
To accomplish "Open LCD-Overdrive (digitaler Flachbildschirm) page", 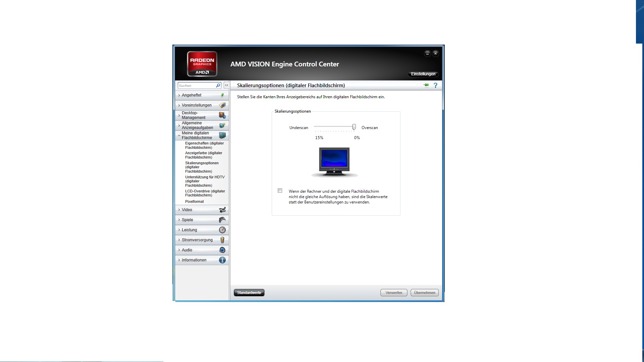I will click(205, 193).
